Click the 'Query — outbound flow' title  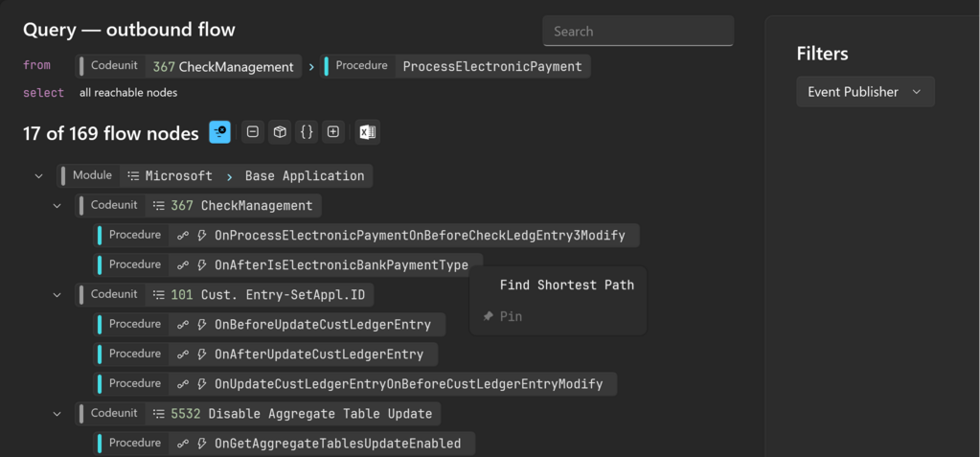128,30
